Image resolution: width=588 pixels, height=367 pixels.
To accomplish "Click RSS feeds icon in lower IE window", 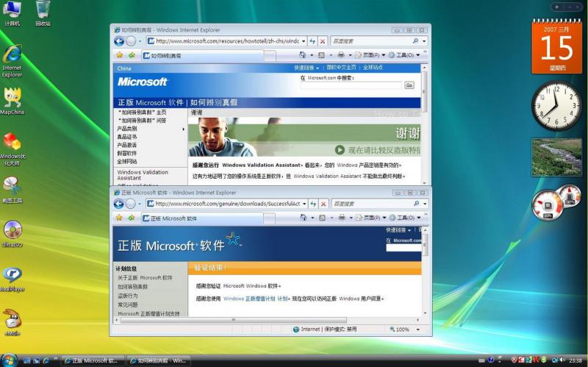I will click(x=322, y=218).
